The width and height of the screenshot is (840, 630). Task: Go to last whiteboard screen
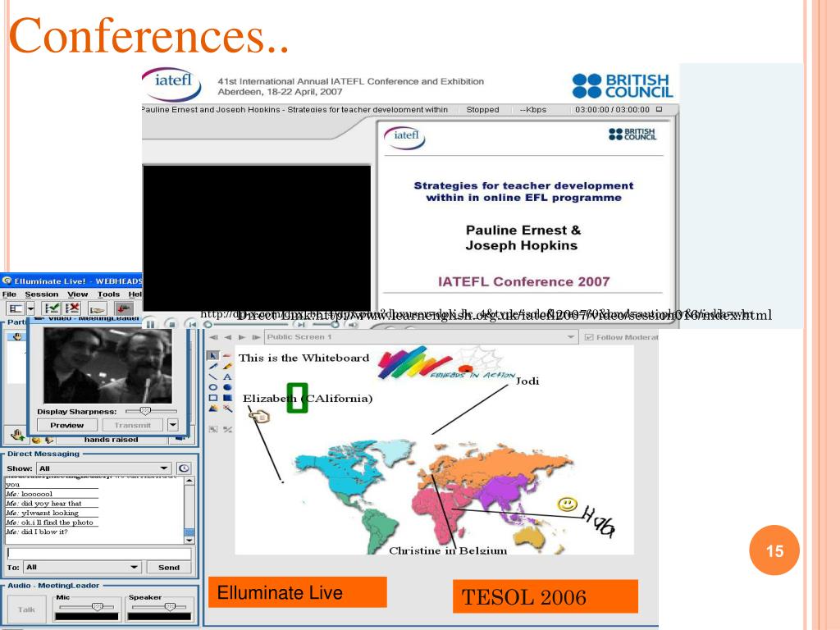[256, 337]
